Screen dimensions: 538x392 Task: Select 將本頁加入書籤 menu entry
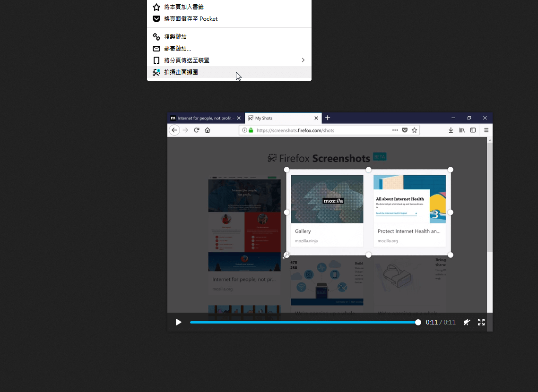point(229,7)
